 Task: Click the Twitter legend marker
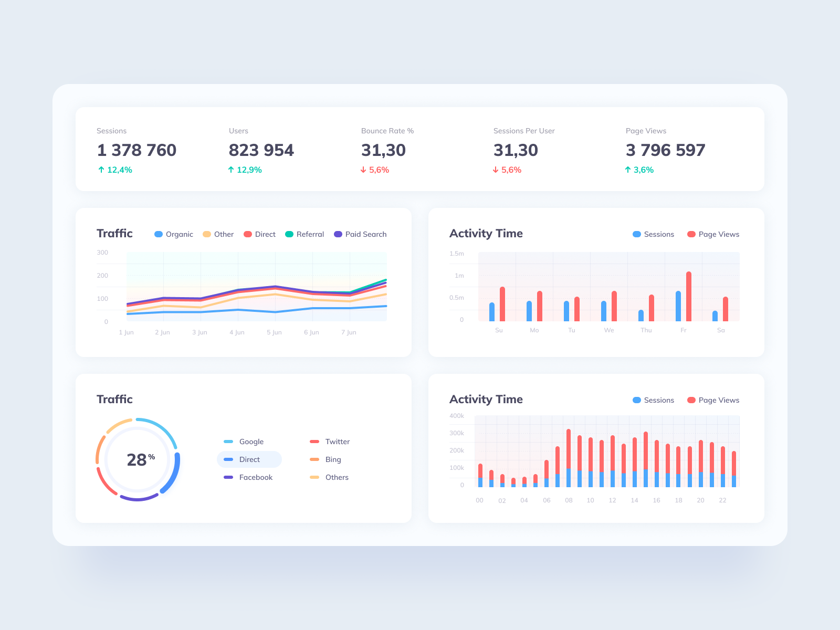(x=315, y=442)
